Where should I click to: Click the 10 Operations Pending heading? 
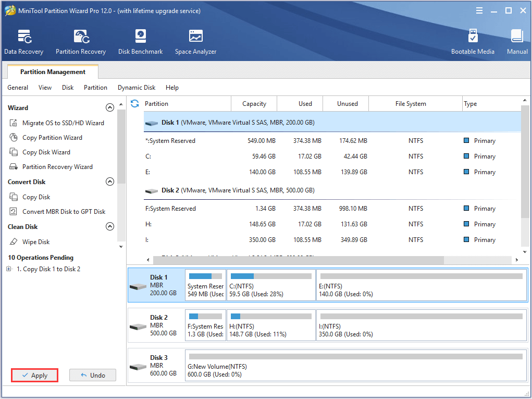[41, 258]
